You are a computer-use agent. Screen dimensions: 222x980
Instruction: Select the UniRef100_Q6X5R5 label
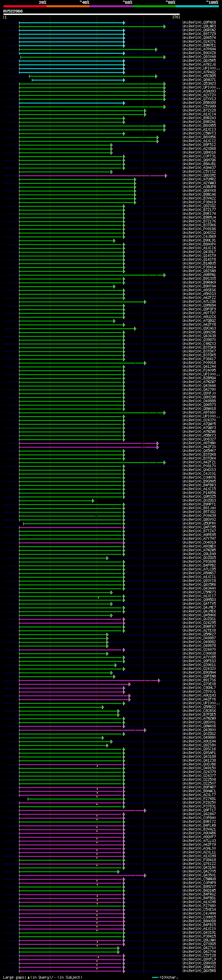click(x=199, y=60)
